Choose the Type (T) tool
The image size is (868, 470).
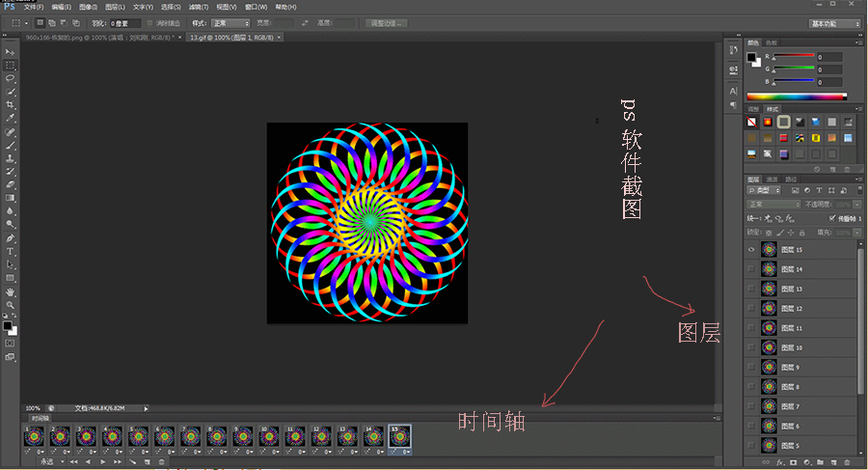tap(11, 251)
